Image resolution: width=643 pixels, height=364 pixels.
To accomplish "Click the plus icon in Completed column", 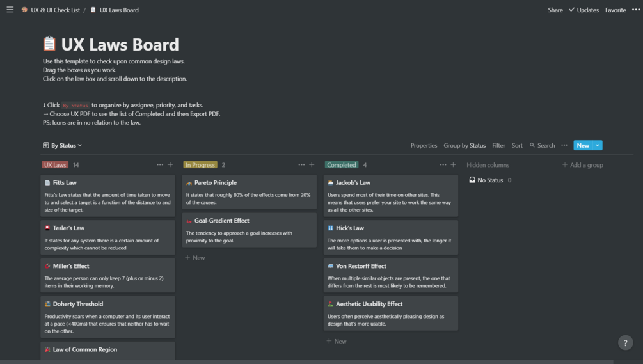I will 453,165.
